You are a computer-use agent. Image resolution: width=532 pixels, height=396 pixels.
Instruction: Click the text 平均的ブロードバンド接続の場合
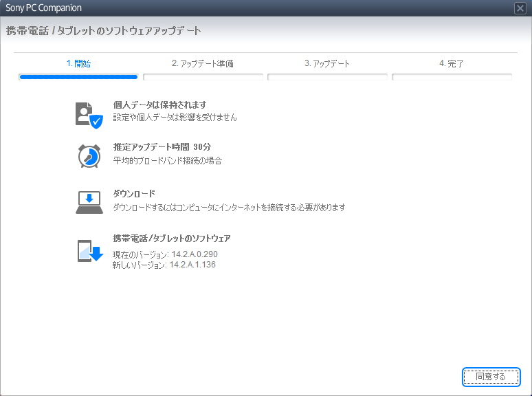point(167,160)
